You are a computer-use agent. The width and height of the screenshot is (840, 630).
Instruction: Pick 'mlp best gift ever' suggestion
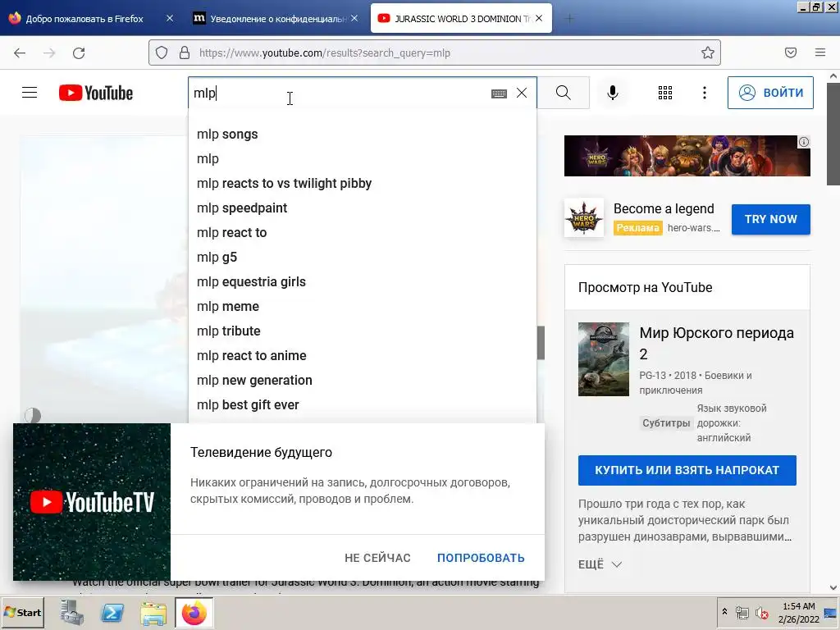point(362,405)
